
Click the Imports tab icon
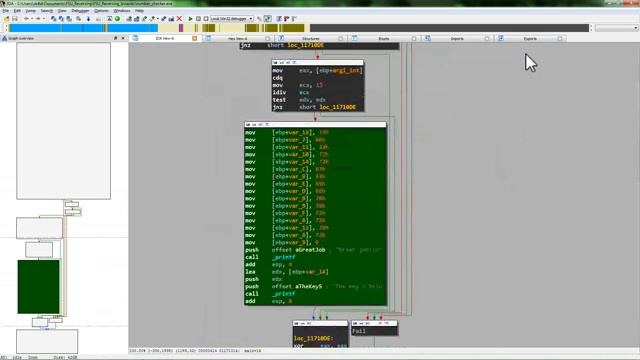(x=427, y=38)
